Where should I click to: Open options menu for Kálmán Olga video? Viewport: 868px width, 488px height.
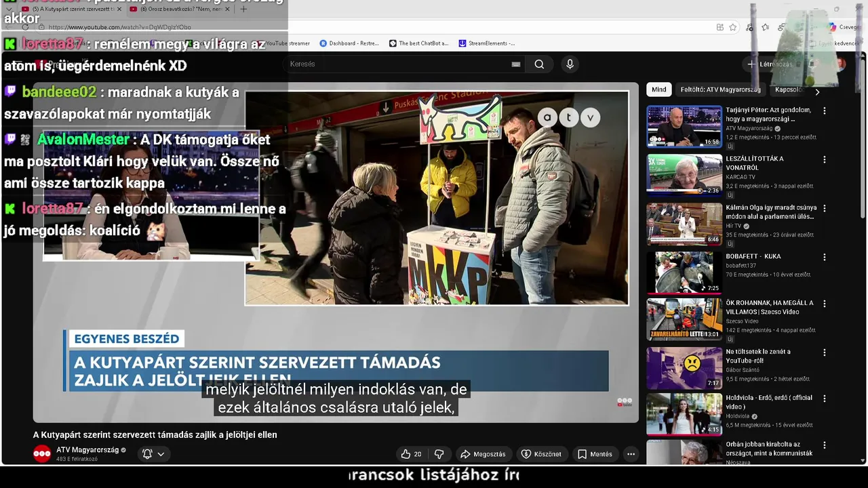point(825,208)
